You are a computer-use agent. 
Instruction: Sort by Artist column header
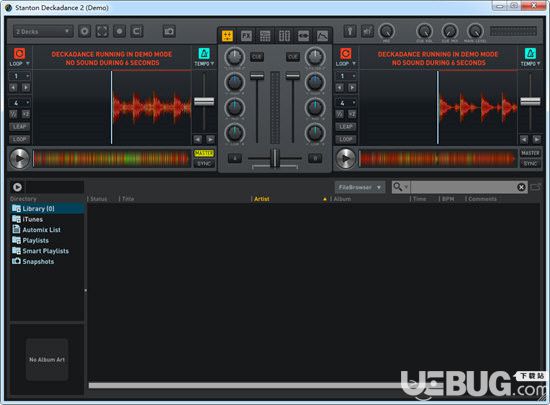click(x=262, y=199)
